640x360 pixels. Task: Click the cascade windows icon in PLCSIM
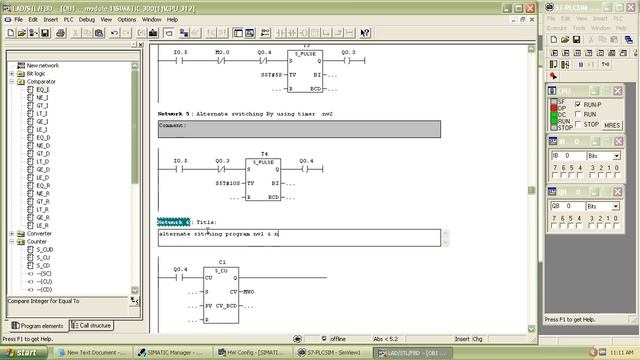[x=629, y=40]
